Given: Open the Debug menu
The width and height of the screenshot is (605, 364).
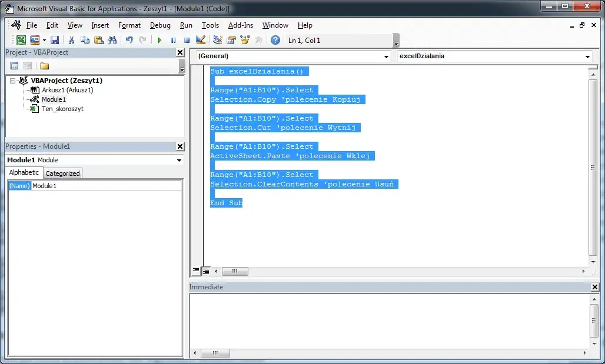Looking at the screenshot, I should click(160, 25).
